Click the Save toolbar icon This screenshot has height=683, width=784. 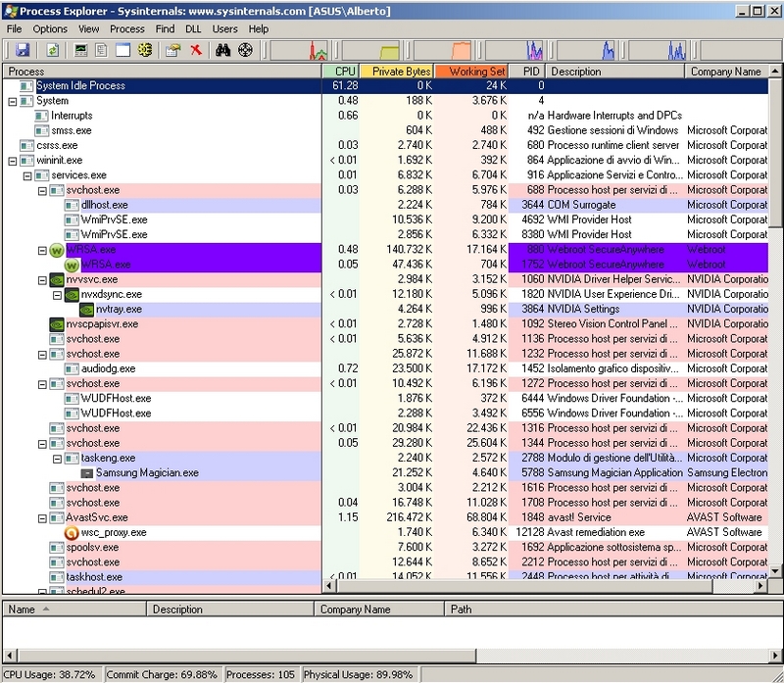click(23, 50)
